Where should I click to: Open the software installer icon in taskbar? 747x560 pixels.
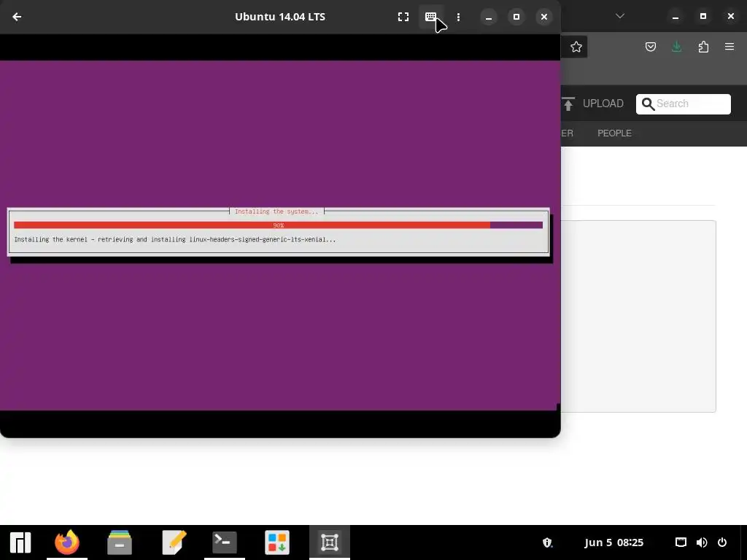click(277, 542)
